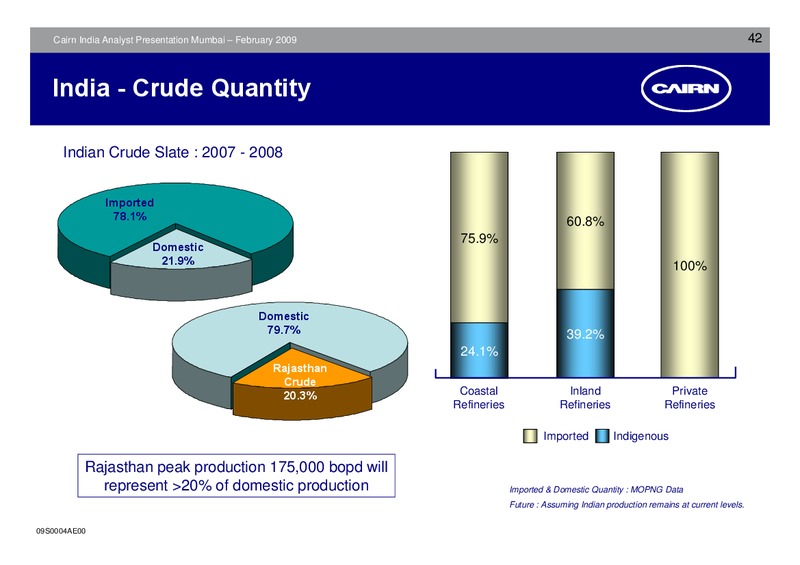800x565 pixels.
Task: Click the 'Inland Refineries' axis label
Action: [585, 398]
